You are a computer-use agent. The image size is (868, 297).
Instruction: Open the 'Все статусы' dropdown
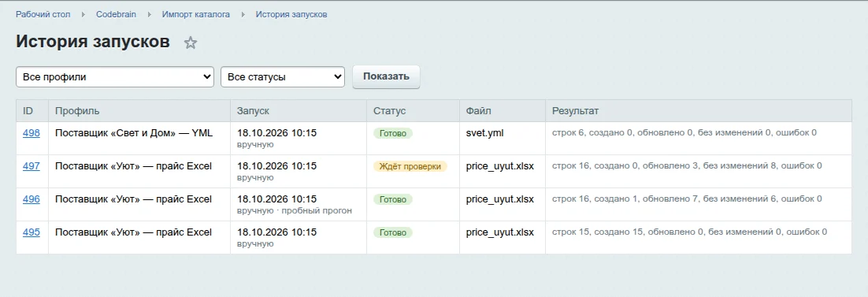[283, 77]
